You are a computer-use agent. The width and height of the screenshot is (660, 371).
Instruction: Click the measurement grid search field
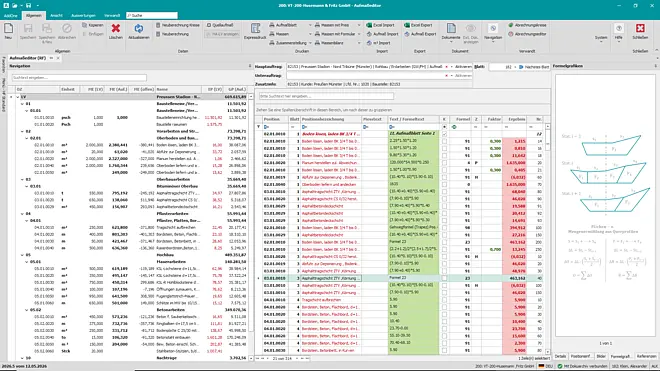point(326,96)
